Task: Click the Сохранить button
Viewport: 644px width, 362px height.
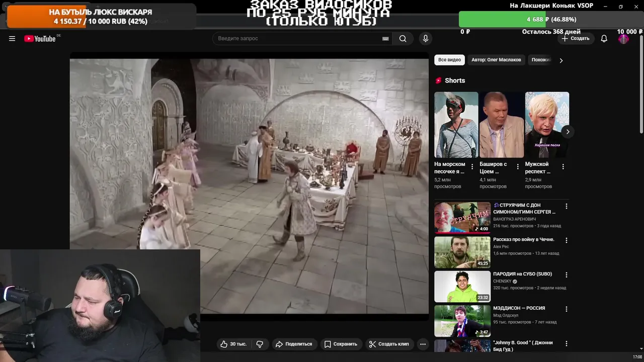Action: [x=341, y=344]
